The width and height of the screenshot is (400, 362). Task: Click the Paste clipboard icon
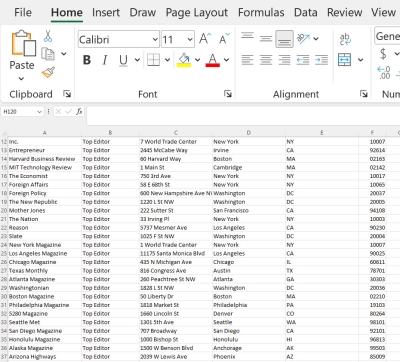click(x=23, y=43)
